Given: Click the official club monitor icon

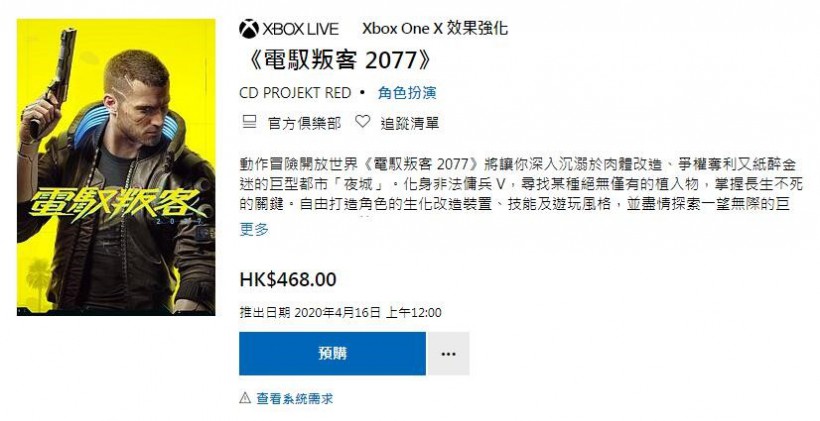Looking at the screenshot, I should click(x=249, y=123).
